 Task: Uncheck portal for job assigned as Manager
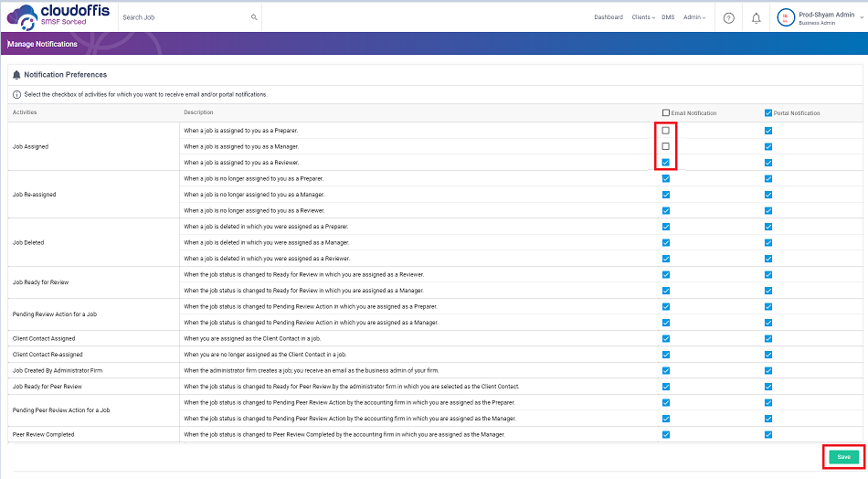(768, 147)
